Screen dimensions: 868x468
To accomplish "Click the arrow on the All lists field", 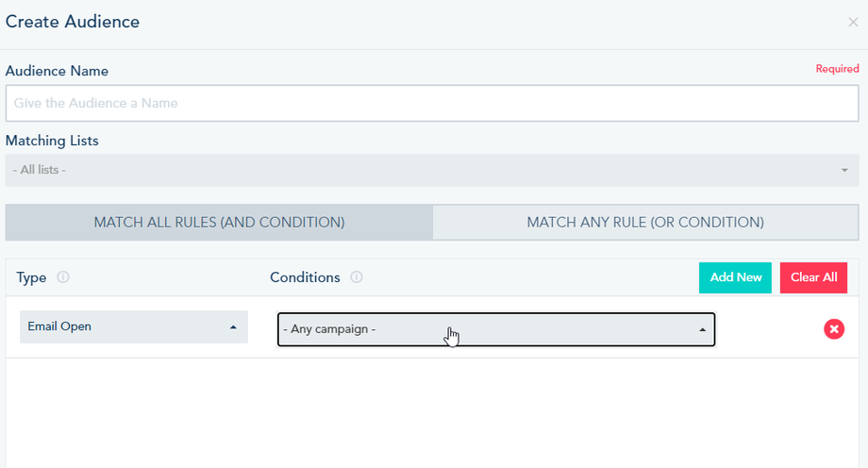I will click(843, 170).
